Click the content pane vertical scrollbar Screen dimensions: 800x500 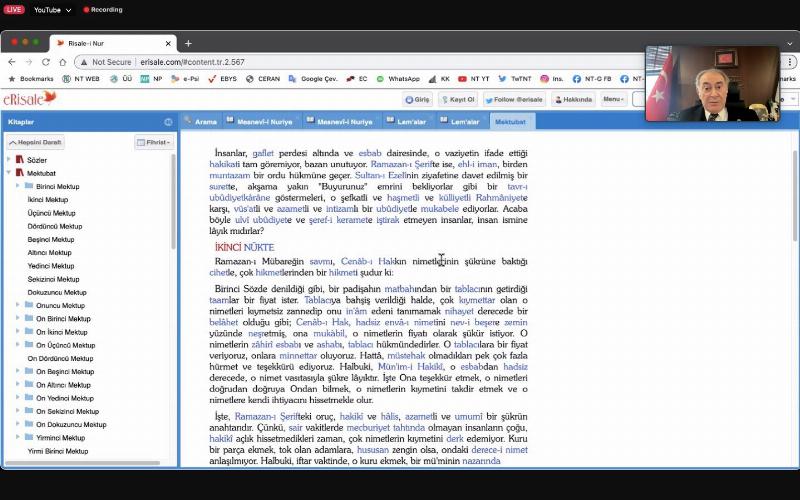795,196
